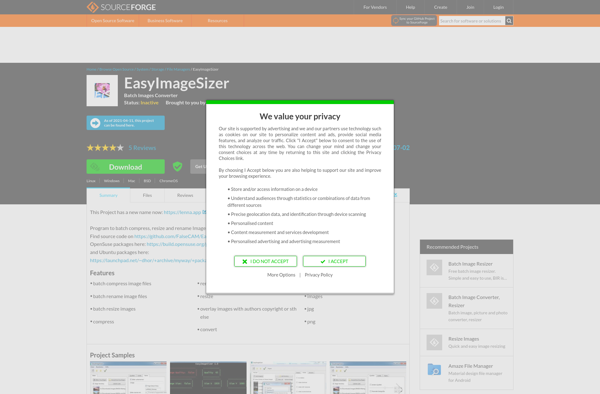The height and width of the screenshot is (394, 600).
Task: Click For Vendors in top bar
Action: point(375,7)
